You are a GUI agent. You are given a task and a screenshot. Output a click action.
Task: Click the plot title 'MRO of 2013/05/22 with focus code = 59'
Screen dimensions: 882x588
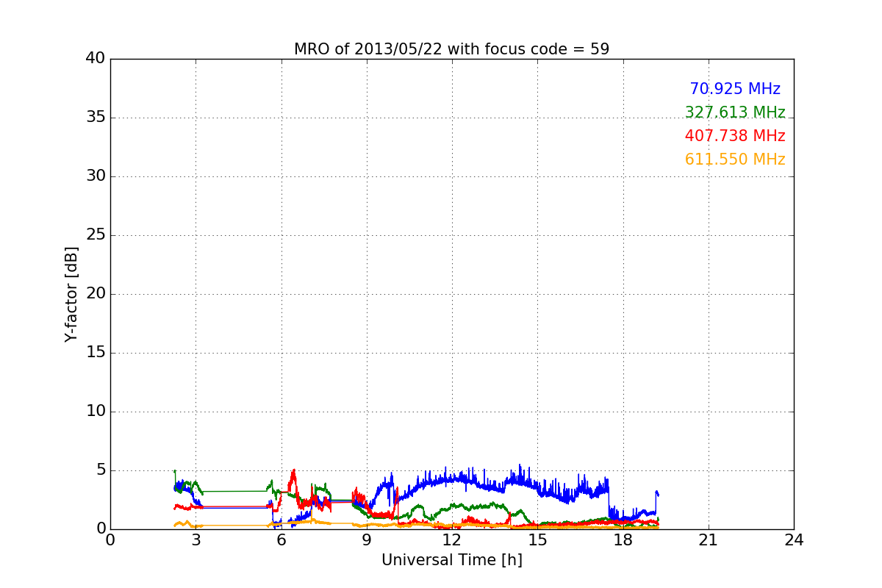(451, 49)
